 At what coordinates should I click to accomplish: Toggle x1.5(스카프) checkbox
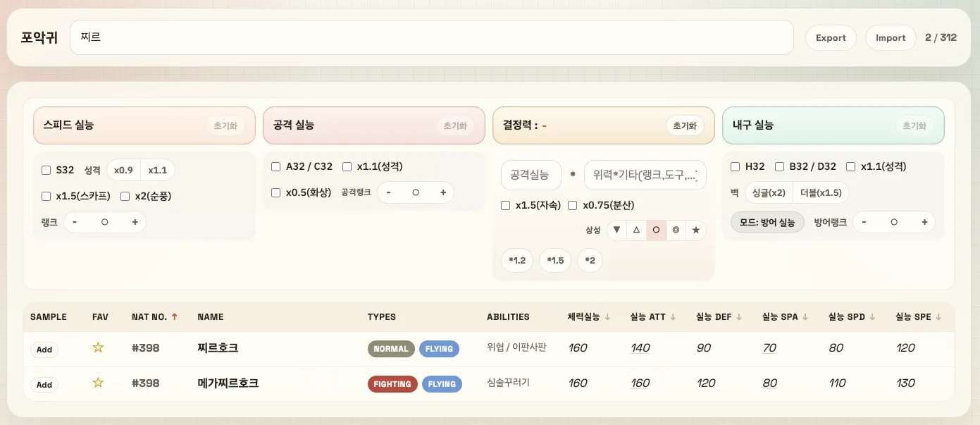46,196
